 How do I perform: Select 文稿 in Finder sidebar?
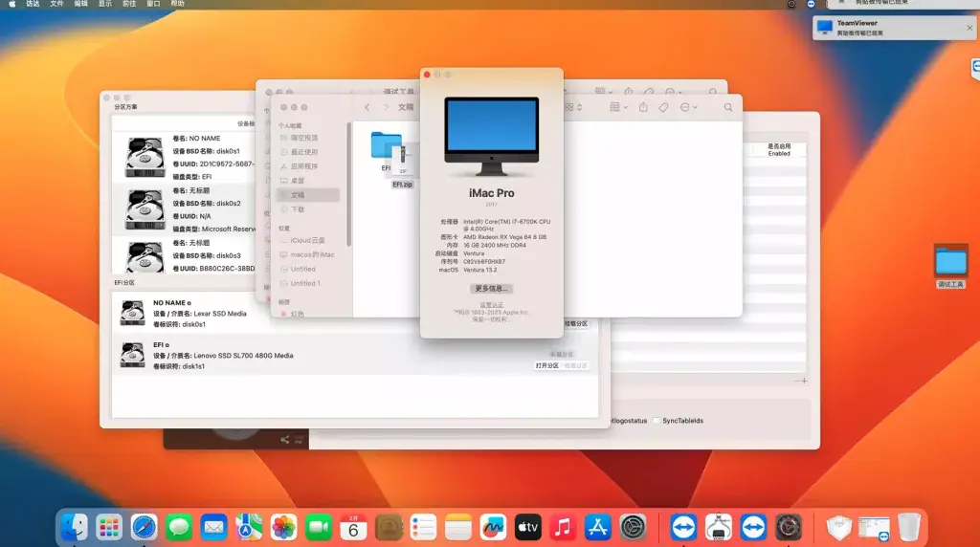pos(307,195)
